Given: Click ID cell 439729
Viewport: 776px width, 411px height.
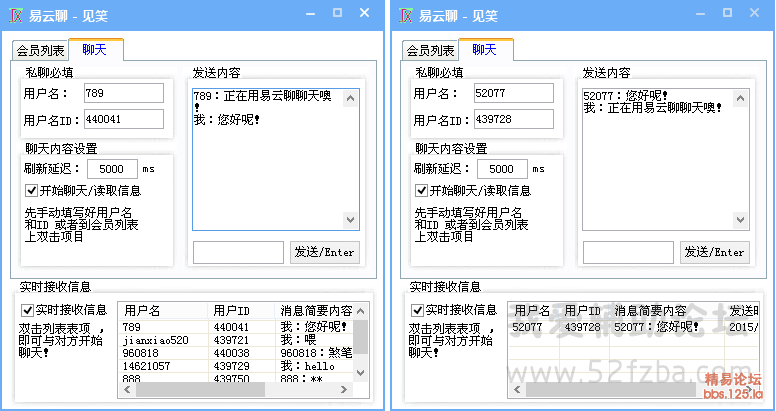Looking at the screenshot, I should coord(232,366).
